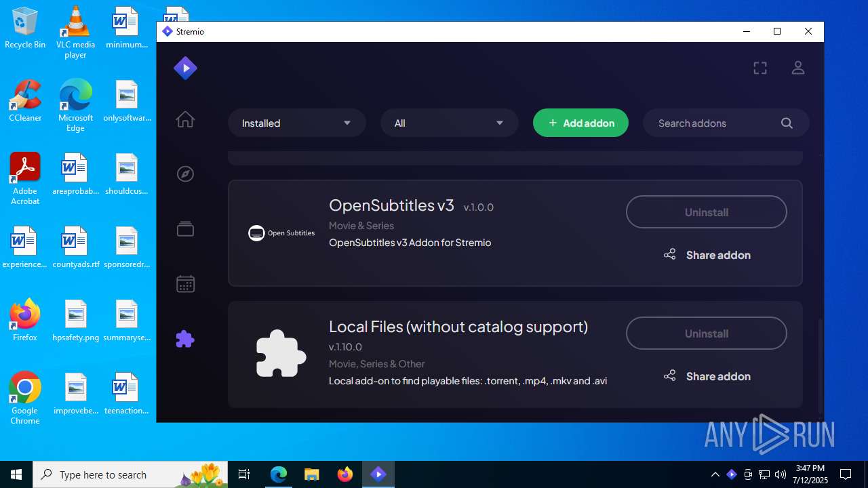This screenshot has width=868, height=488.
Task: Expand the Installed dropdown
Action: tap(297, 123)
